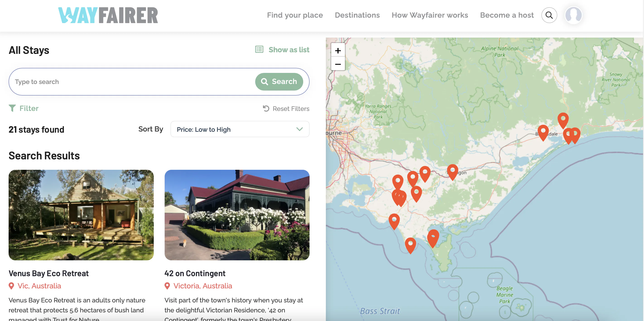Click the list icon beside Show as list
This screenshot has width=644, height=321.
point(259,49)
